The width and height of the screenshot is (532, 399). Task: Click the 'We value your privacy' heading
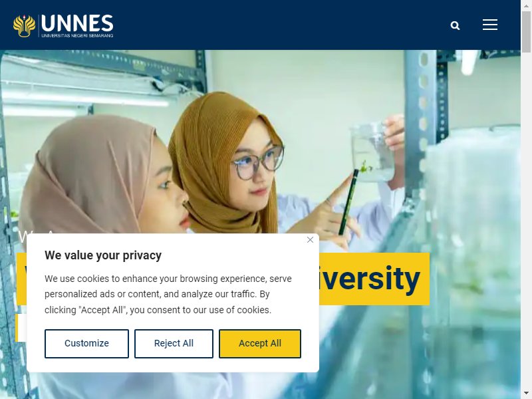point(103,255)
